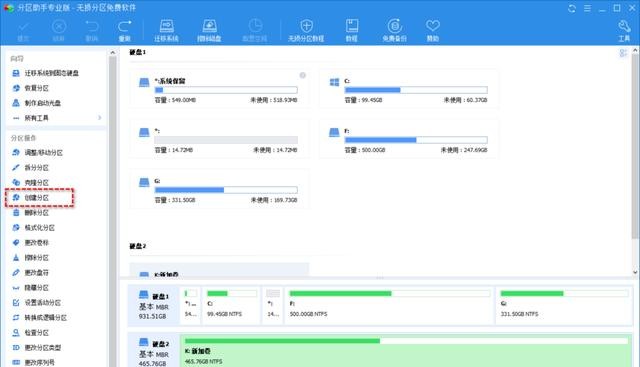Click the 迁移系统 toolbar icon
640x367 pixels.
(166, 26)
